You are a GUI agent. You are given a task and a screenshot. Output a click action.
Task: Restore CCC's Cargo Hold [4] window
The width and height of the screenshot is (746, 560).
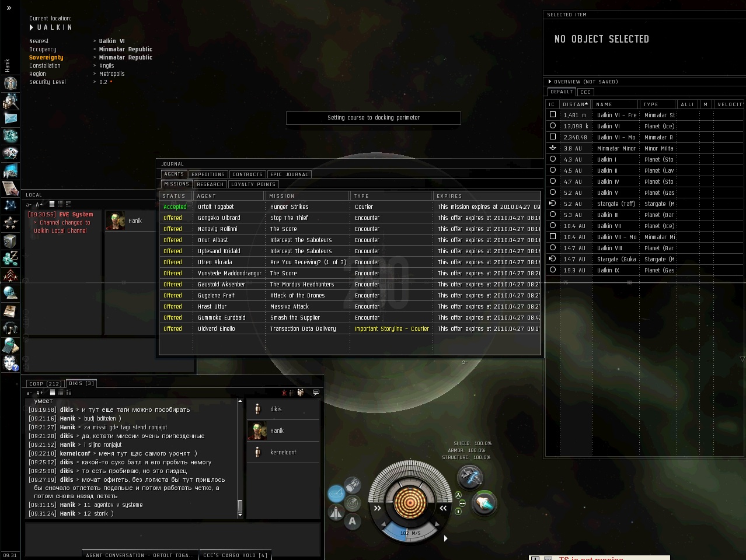point(235,555)
